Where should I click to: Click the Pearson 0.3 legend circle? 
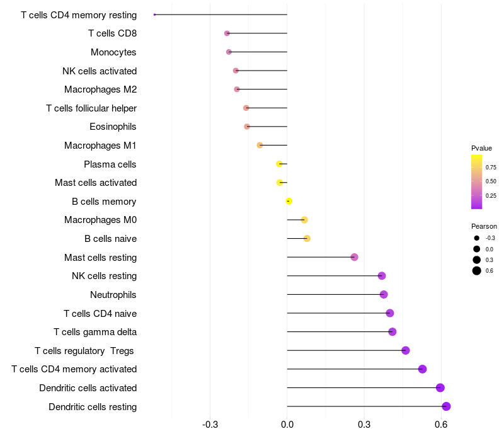pyautogui.click(x=477, y=260)
